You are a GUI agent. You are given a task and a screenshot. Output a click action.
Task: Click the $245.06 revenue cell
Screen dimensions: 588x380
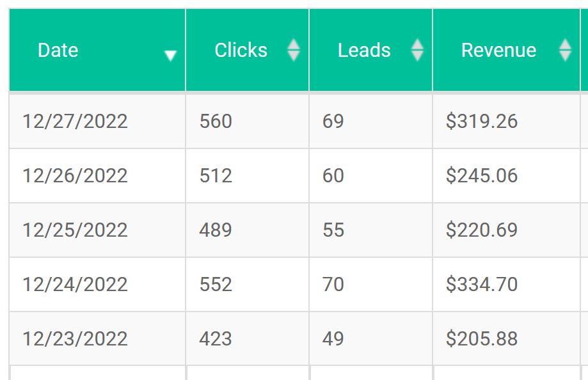tap(482, 175)
